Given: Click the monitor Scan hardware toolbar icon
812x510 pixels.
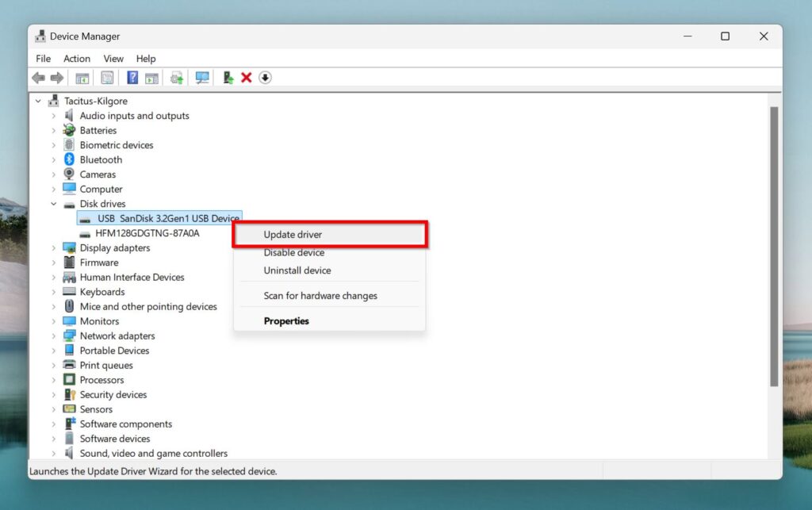Looking at the screenshot, I should coord(202,78).
